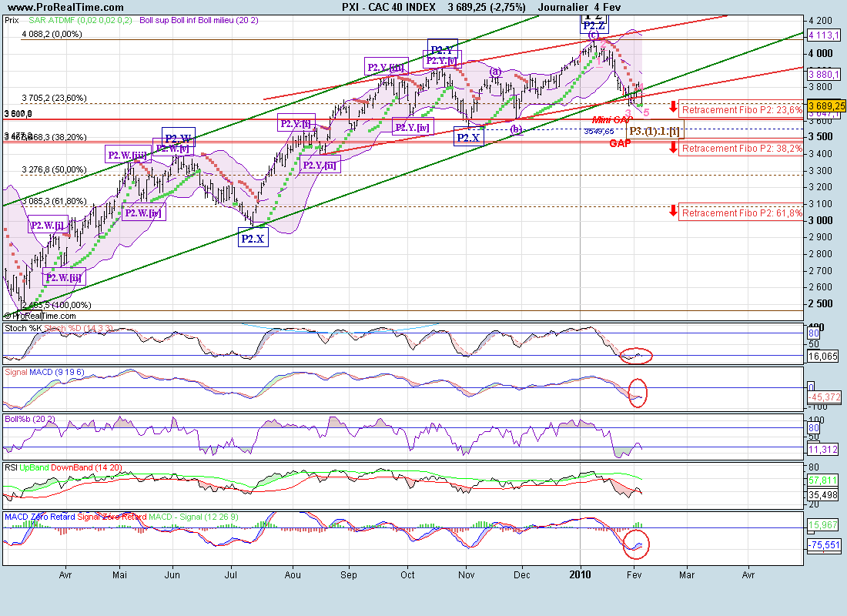Click the green 57,811 RSI band value
847x616 pixels.
click(x=822, y=480)
